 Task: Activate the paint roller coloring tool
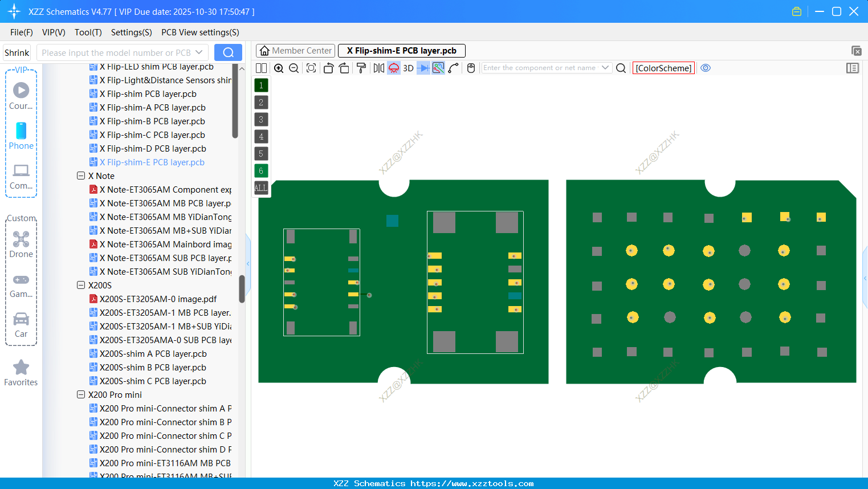point(361,68)
